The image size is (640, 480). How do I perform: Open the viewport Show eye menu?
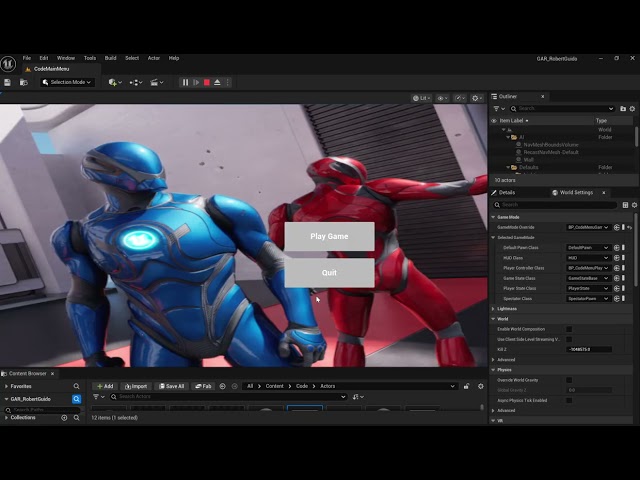point(442,98)
